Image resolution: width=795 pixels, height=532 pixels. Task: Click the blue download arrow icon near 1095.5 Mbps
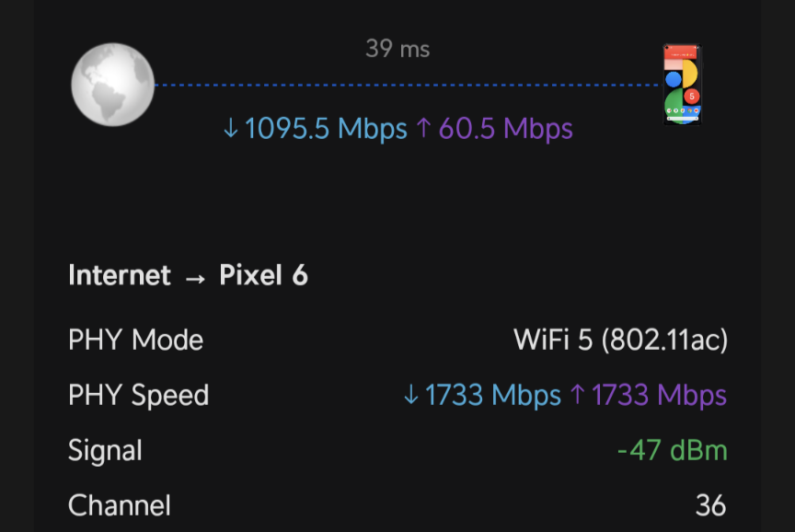(x=231, y=128)
